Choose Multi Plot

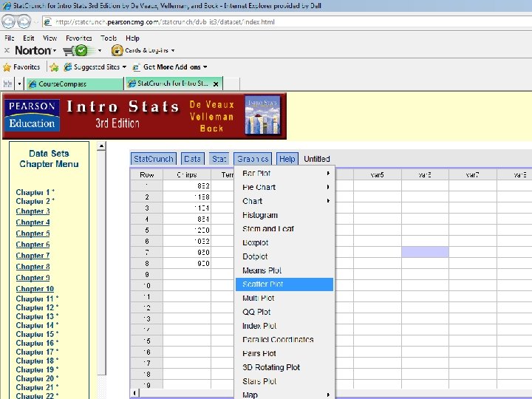tap(284, 298)
